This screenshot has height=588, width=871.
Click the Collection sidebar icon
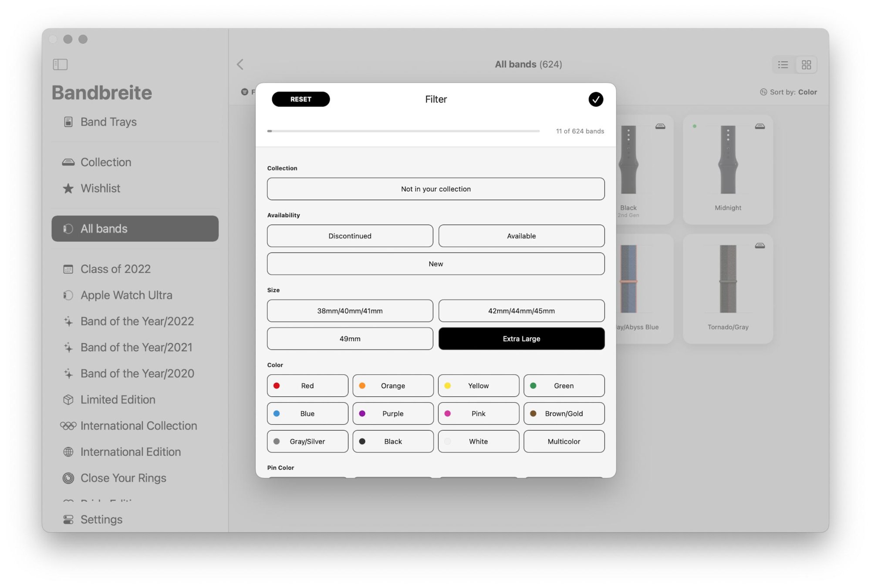click(68, 161)
